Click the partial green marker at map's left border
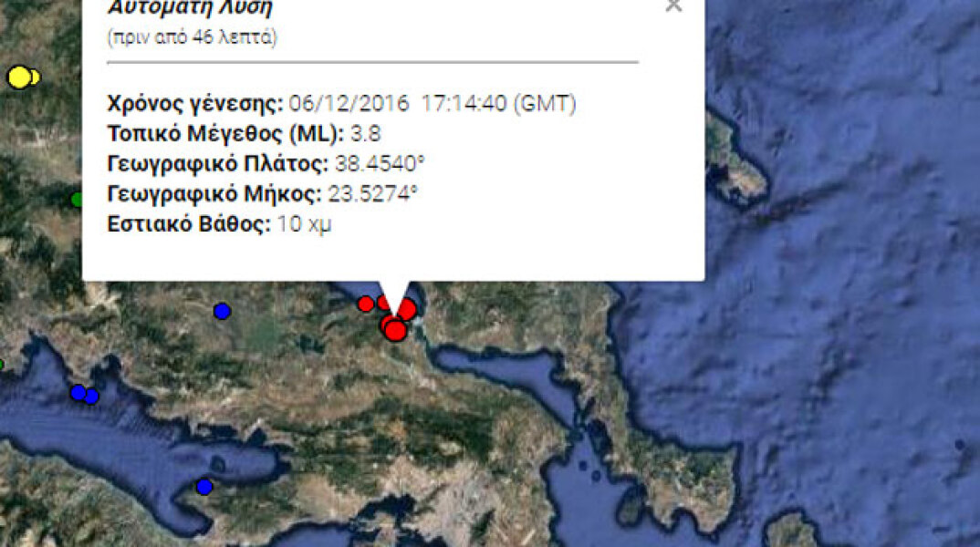This screenshot has width=980, height=547. (x=1, y=365)
